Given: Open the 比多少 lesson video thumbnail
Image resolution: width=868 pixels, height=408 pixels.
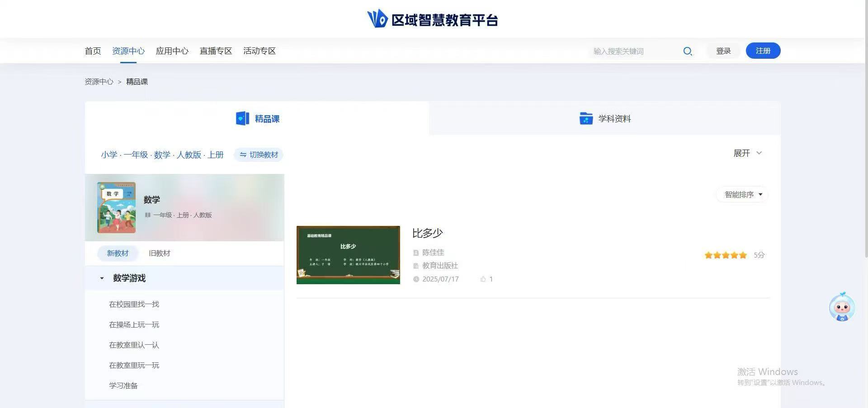Looking at the screenshot, I should [x=348, y=255].
